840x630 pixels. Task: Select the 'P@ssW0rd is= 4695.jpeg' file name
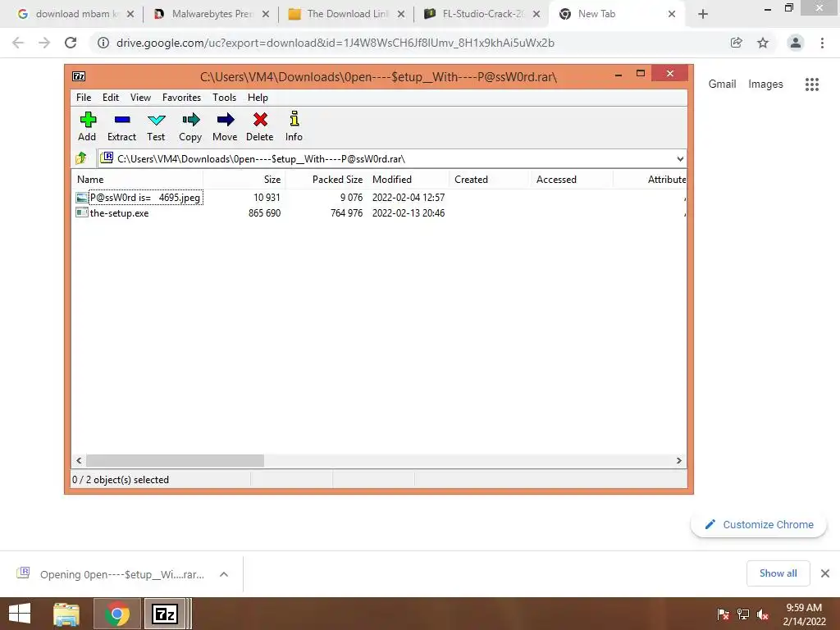pos(145,198)
